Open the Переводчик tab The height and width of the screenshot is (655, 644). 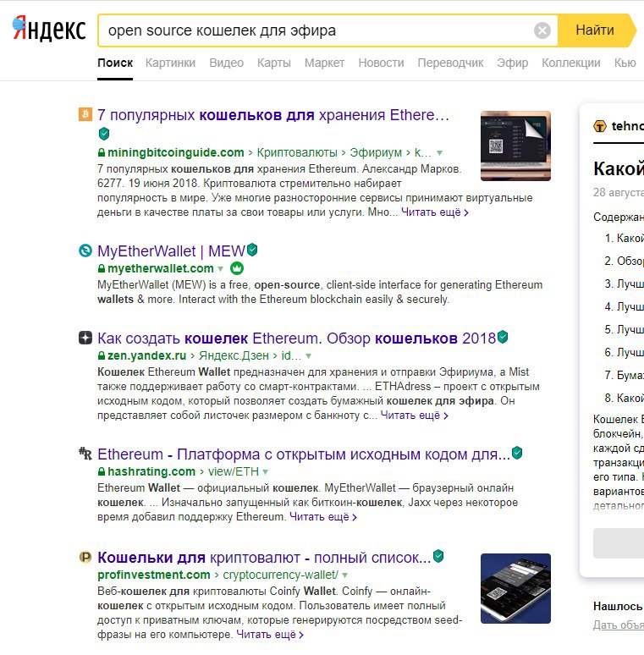[450, 63]
